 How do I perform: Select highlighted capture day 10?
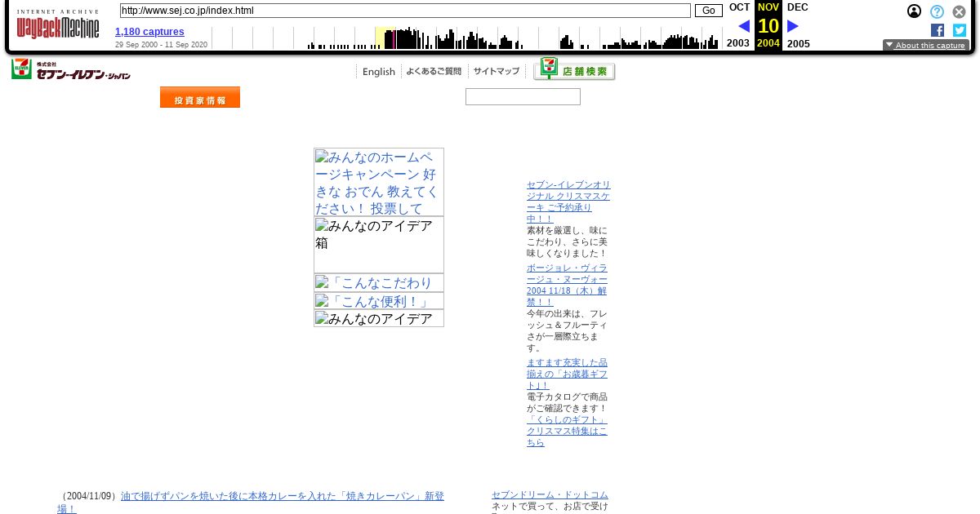coord(768,26)
